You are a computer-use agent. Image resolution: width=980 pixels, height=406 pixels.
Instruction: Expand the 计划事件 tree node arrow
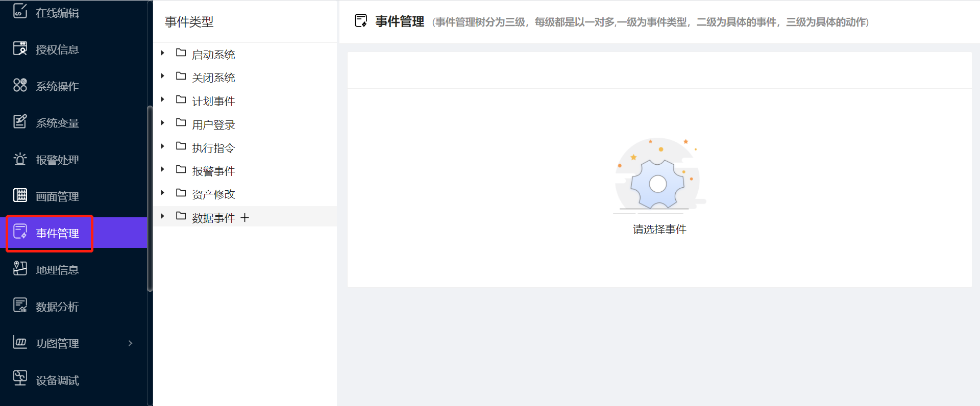[x=162, y=99]
